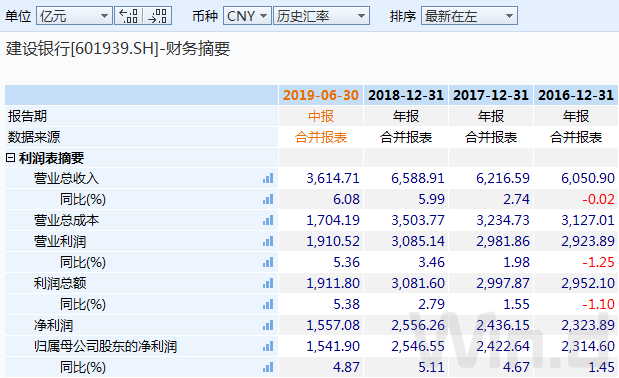Open chart icon for 利润总额 row
This screenshot has height=378, width=619.
[x=268, y=283]
